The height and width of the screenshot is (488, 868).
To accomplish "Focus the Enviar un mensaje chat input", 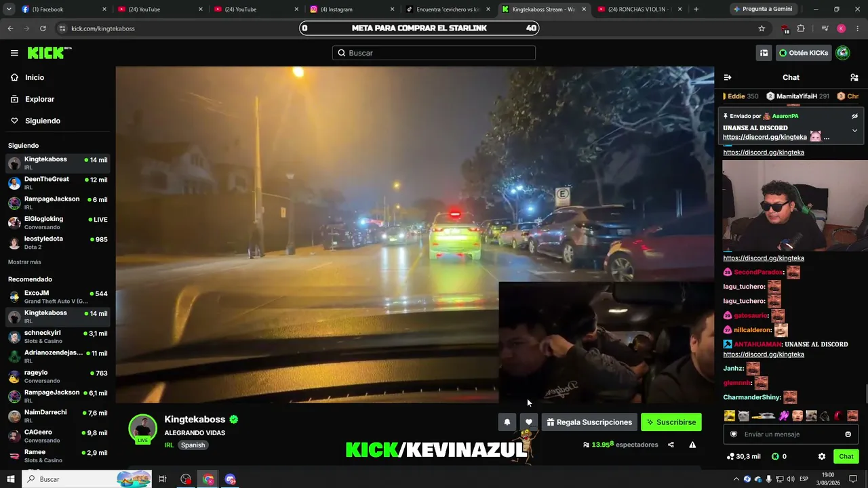I will [x=790, y=434].
